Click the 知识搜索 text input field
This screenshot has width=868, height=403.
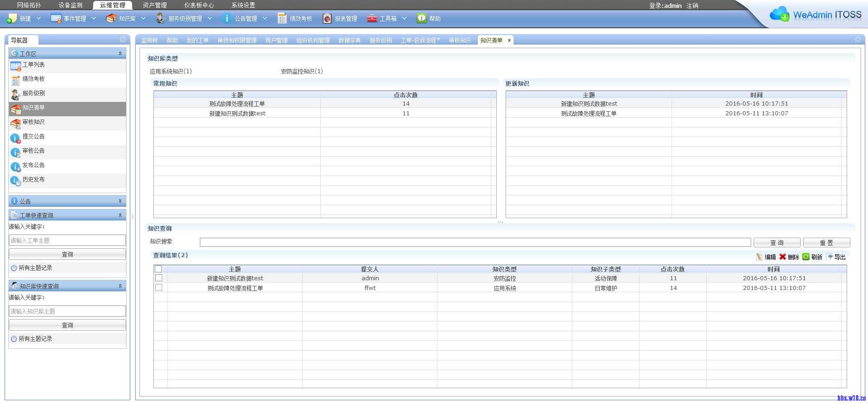point(475,242)
